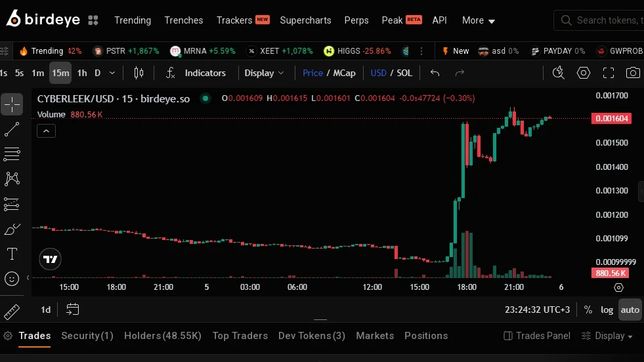Image resolution: width=644 pixels, height=362 pixels.
Task: Collapse the drawing toolbar arrow
Action: click(28, 278)
